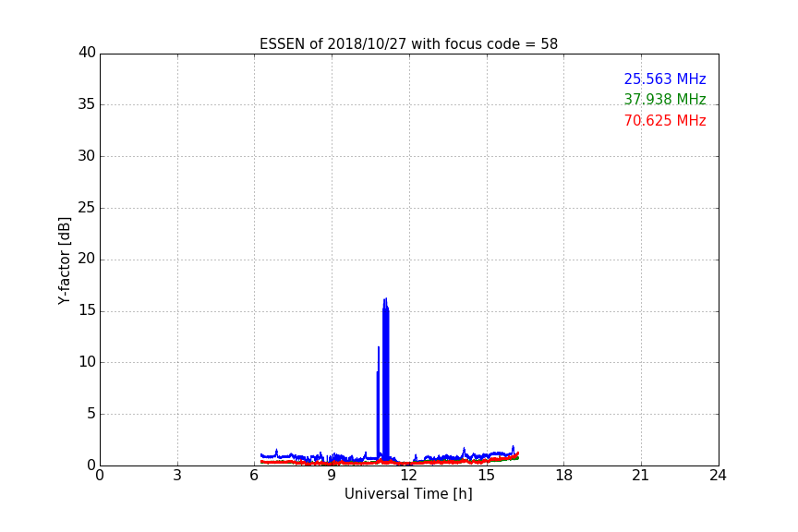Click the smaller blue spike reaching about 11.5 dB
The width and height of the screenshot is (798, 532).
coord(378,348)
